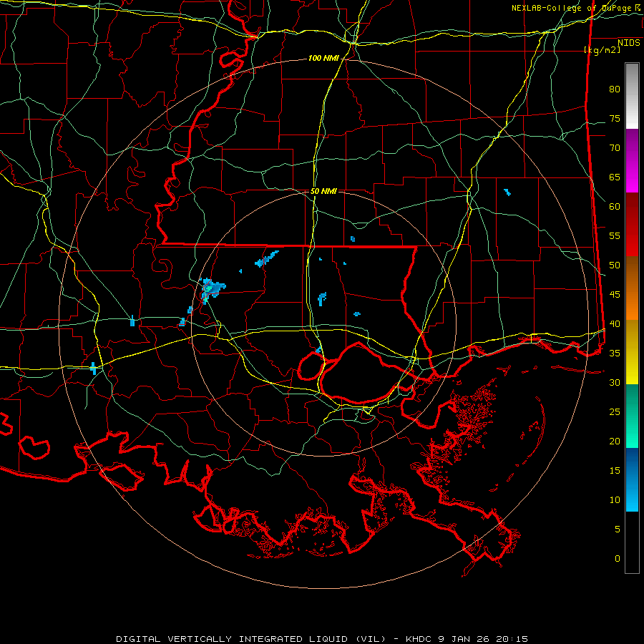This screenshot has width=644, height=644.
Task: Click the "15" value on the scale
Action: (x=615, y=471)
